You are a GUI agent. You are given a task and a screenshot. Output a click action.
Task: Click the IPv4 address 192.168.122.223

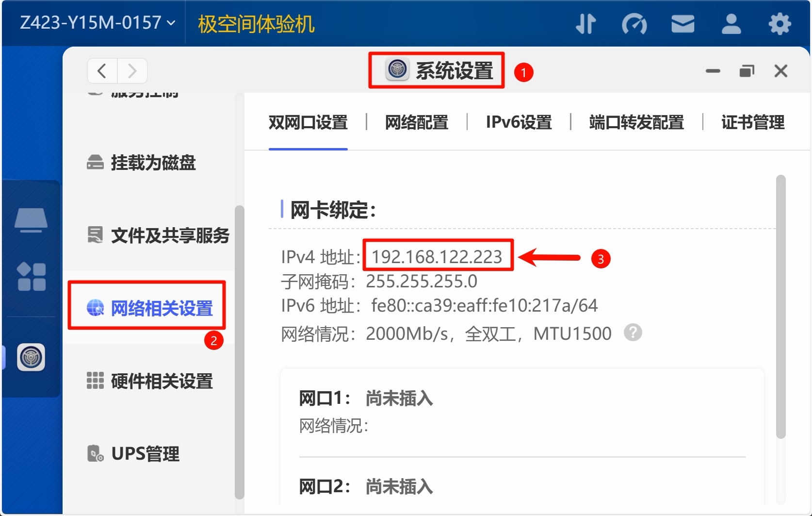(x=437, y=256)
